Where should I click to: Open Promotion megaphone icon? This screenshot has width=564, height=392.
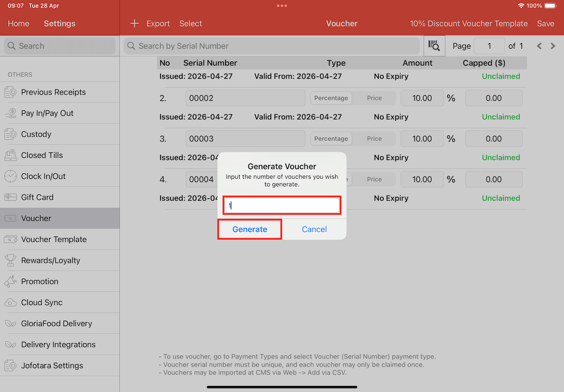click(11, 281)
